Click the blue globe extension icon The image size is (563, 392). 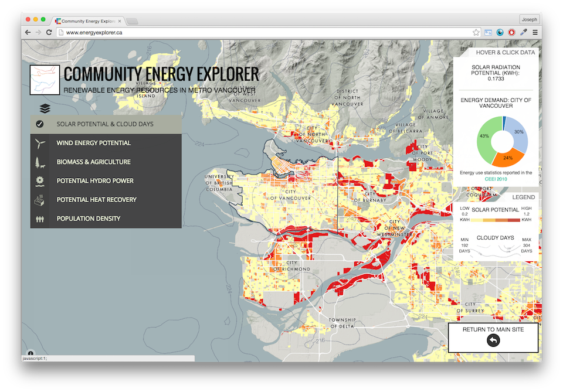pyautogui.click(x=500, y=33)
